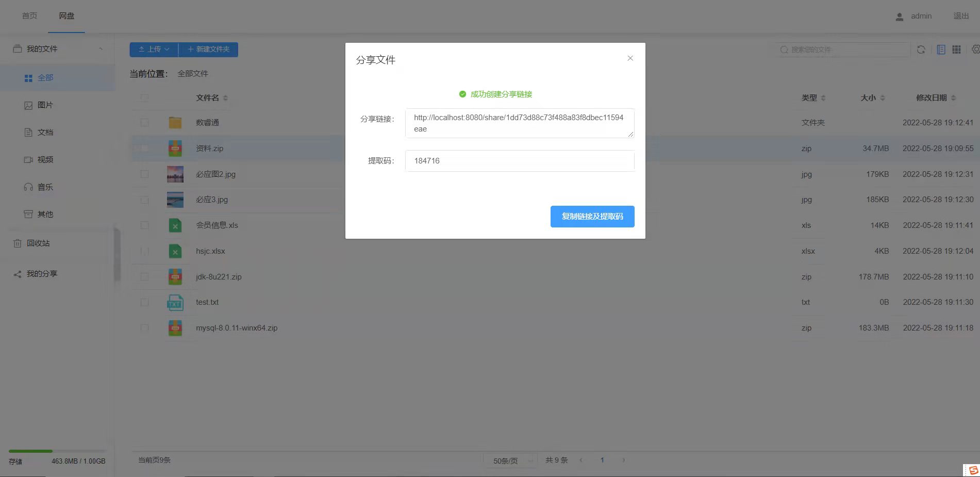Click 复制链接及提取码 button
This screenshot has width=980, height=477.
tap(592, 217)
